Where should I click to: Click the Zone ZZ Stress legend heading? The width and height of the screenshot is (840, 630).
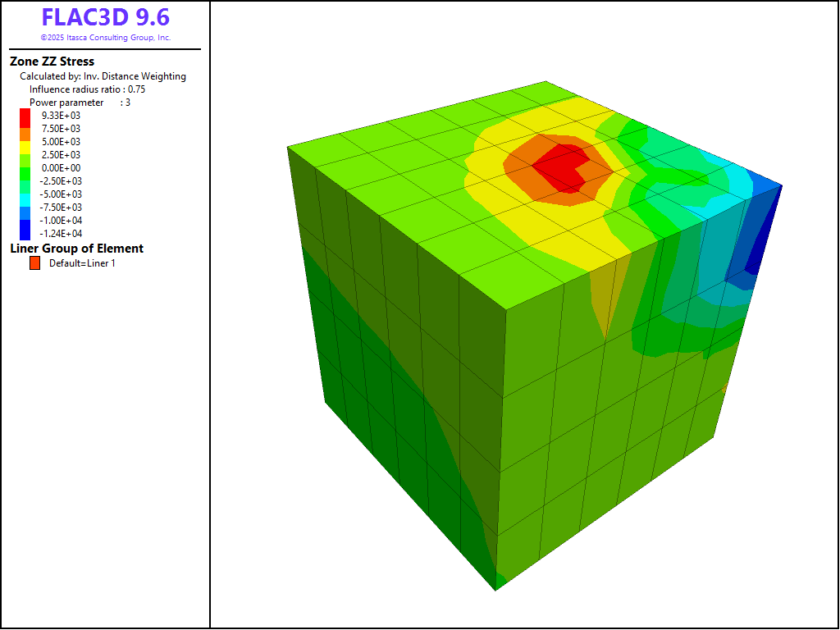point(52,62)
